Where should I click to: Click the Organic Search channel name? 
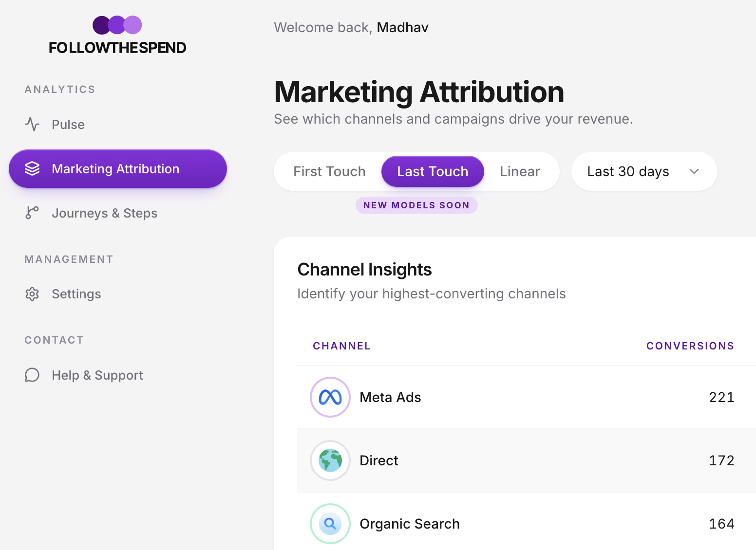(x=410, y=524)
